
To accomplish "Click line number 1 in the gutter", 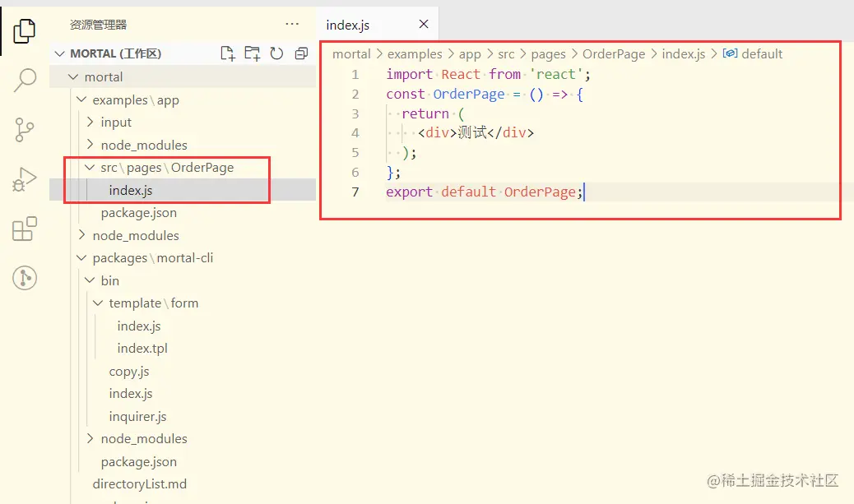I will pyautogui.click(x=355, y=74).
